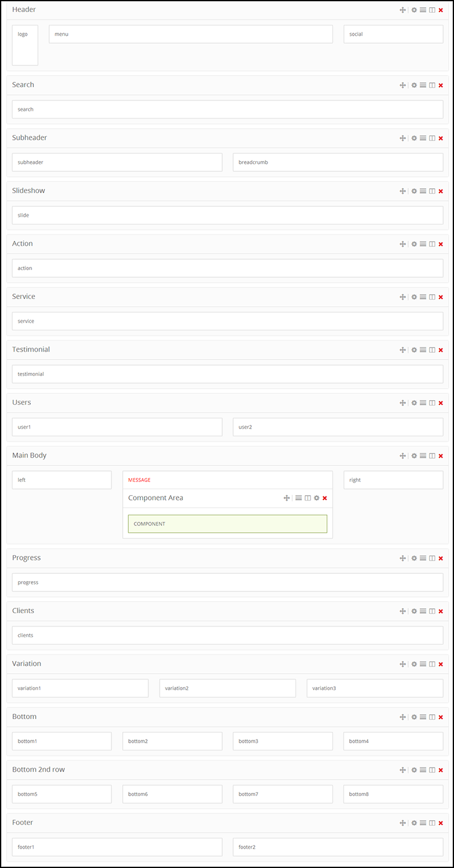Delete the Component Area block

coord(325,498)
